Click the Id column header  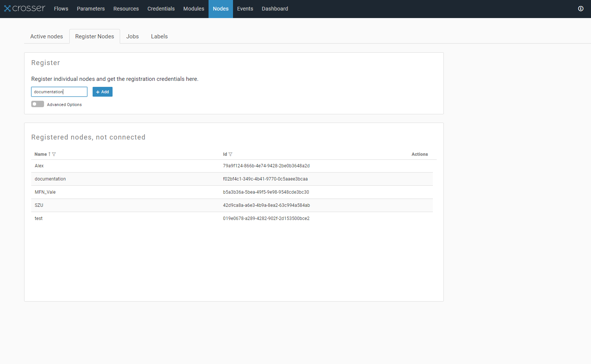tap(225, 154)
